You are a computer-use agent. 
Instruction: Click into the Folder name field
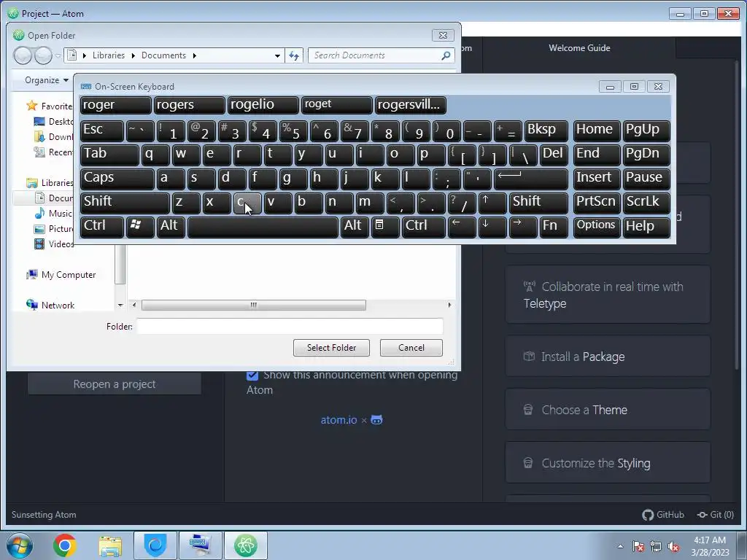click(290, 327)
